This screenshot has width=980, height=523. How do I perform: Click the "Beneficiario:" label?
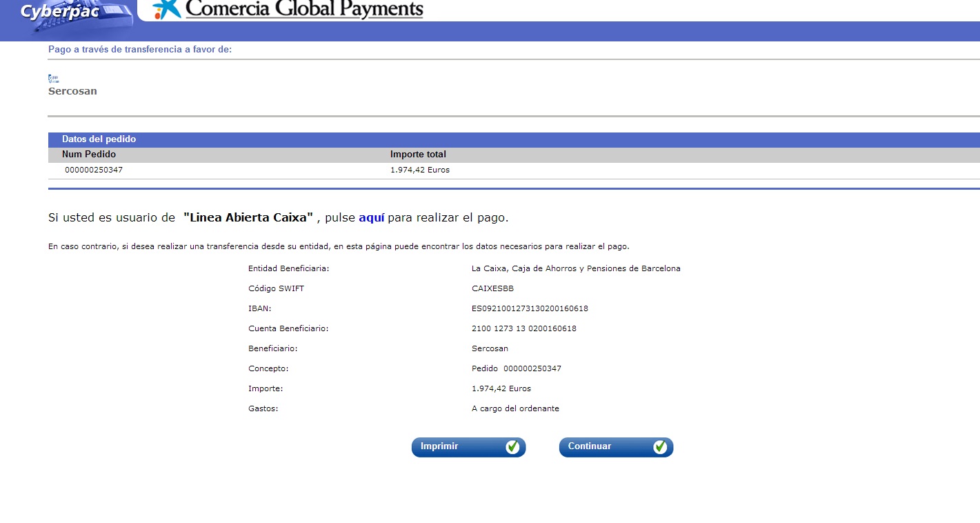273,348
